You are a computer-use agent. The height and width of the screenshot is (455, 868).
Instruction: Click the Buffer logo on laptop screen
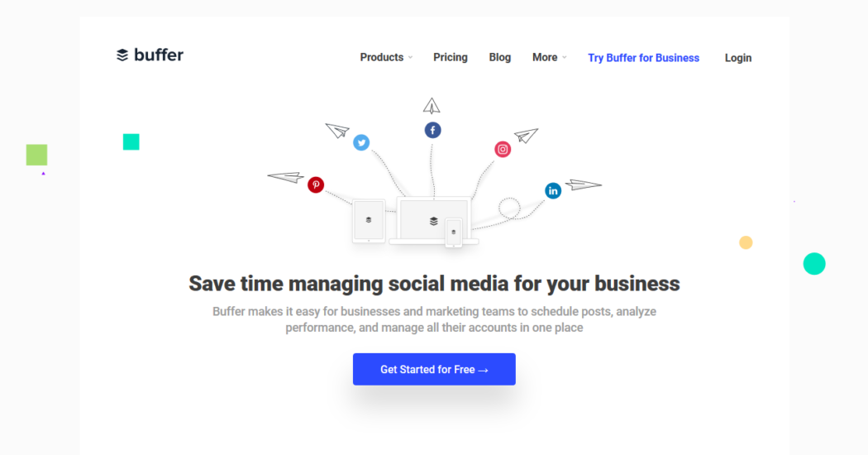click(x=434, y=221)
